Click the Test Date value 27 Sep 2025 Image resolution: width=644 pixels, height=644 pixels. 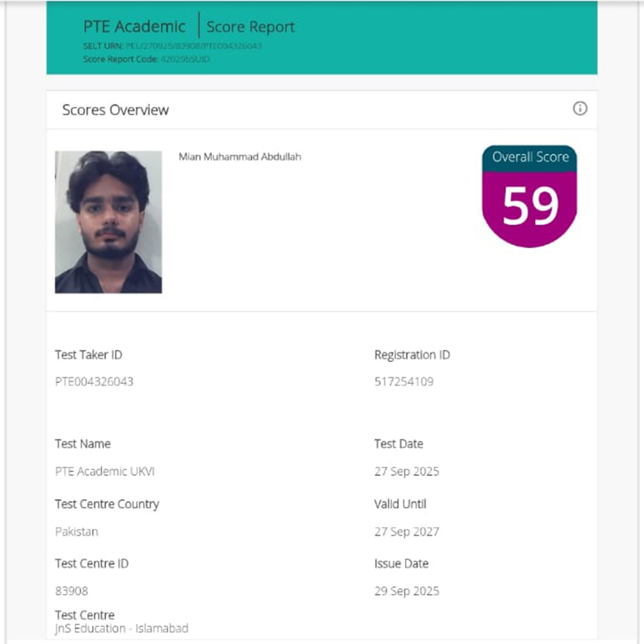(406, 471)
